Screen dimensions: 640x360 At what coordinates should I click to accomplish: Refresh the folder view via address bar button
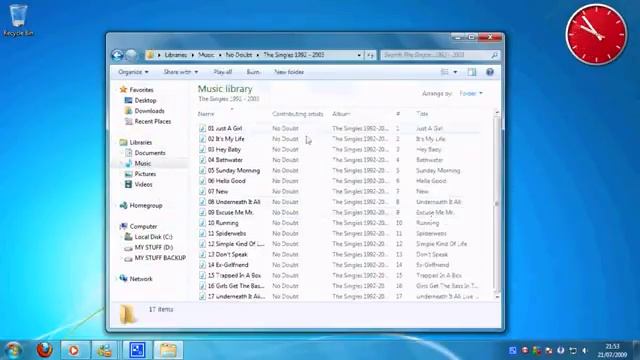click(x=370, y=55)
